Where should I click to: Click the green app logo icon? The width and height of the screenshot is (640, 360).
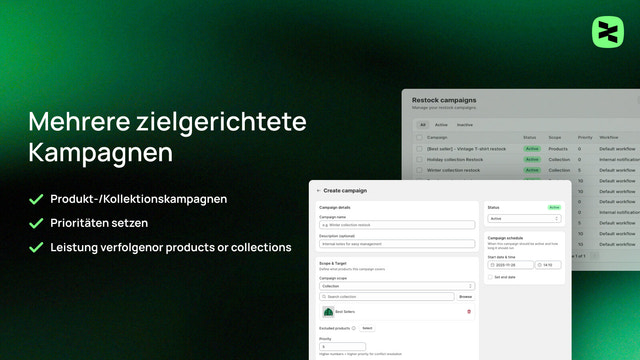608,32
